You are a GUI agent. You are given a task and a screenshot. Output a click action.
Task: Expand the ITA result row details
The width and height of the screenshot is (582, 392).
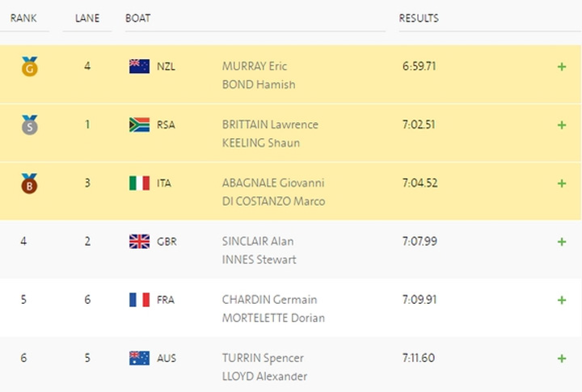pos(562,183)
